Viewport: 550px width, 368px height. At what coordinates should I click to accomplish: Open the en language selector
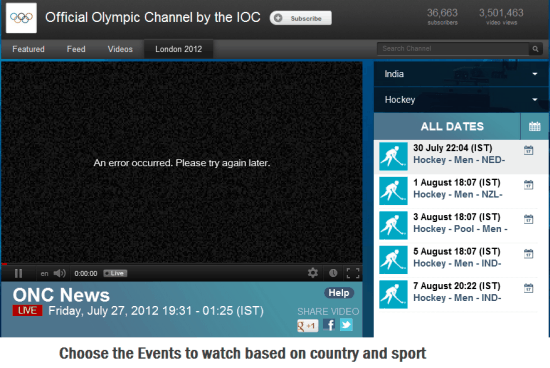(x=44, y=274)
